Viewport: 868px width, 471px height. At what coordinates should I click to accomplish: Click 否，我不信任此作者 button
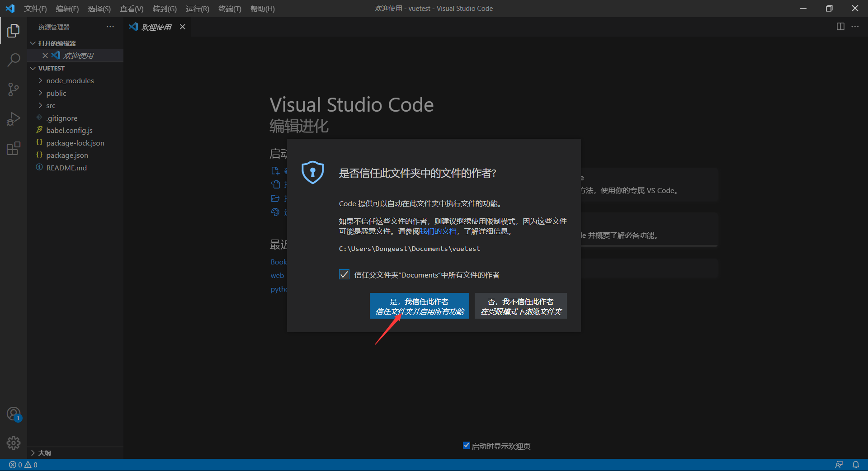coord(521,306)
